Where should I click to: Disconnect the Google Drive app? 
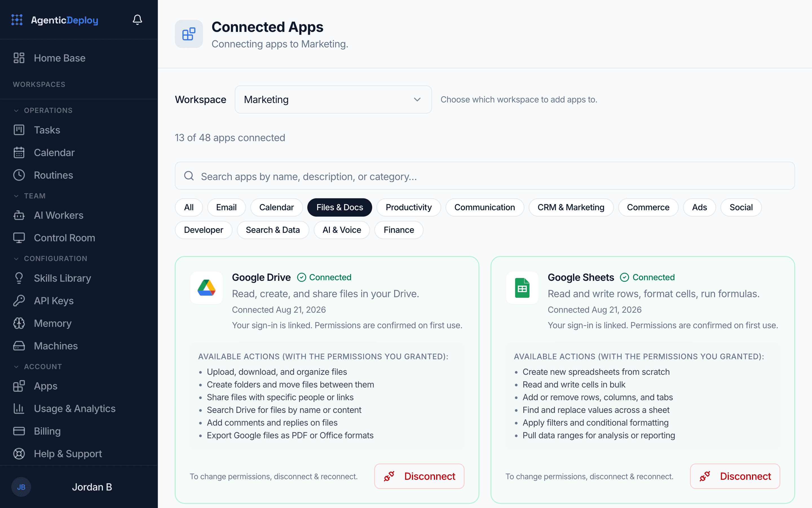(x=420, y=476)
